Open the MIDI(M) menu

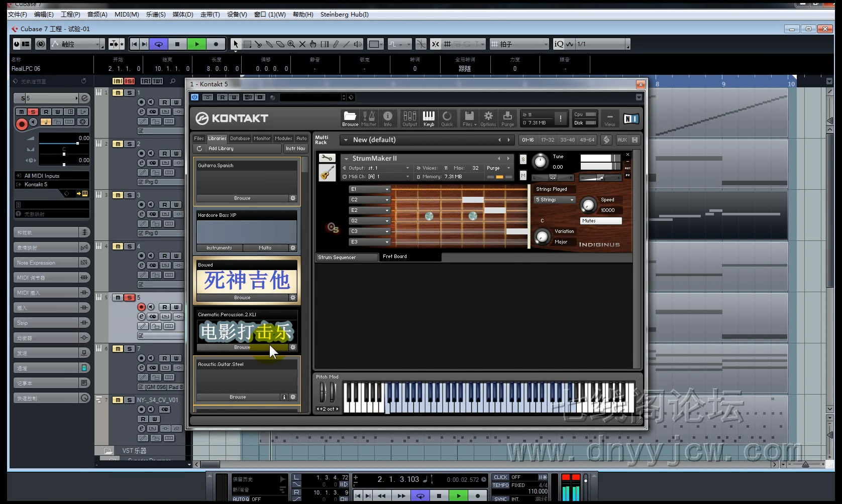(127, 15)
